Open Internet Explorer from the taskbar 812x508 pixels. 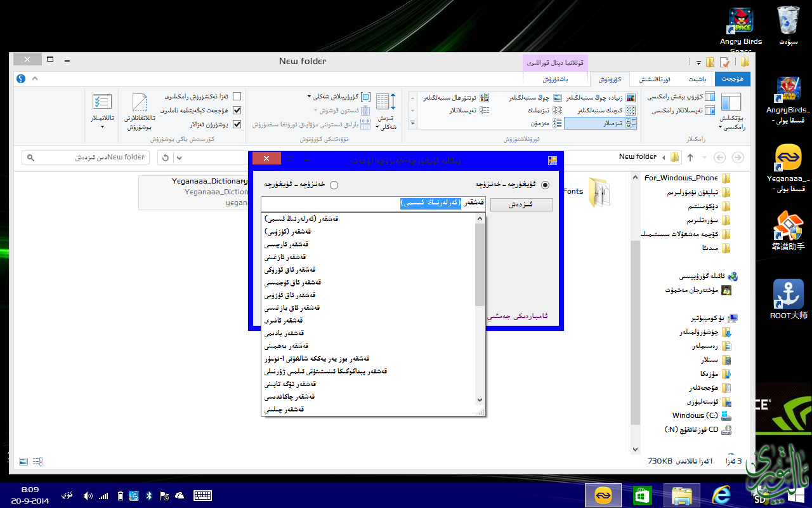click(x=721, y=496)
